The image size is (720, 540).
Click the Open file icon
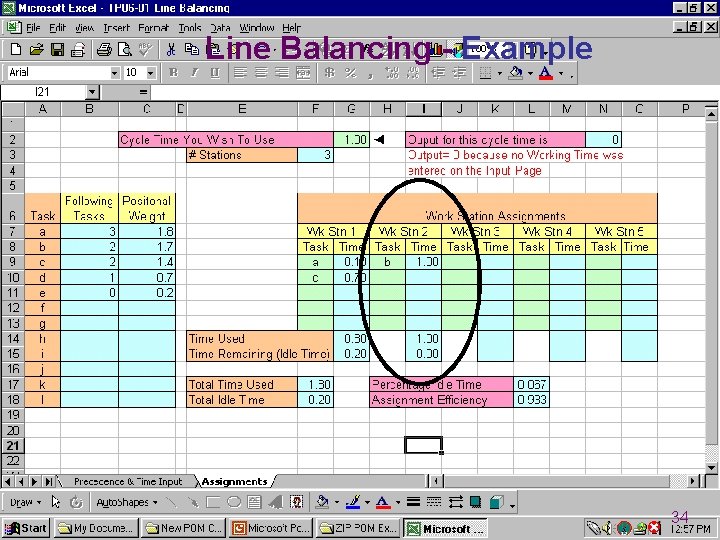click(x=37, y=49)
